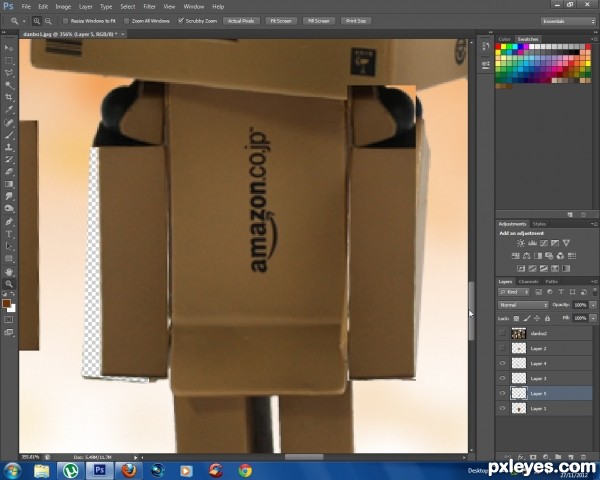Select the Eyedropper tool
This screenshot has width=600, height=480.
pyautogui.click(x=9, y=110)
